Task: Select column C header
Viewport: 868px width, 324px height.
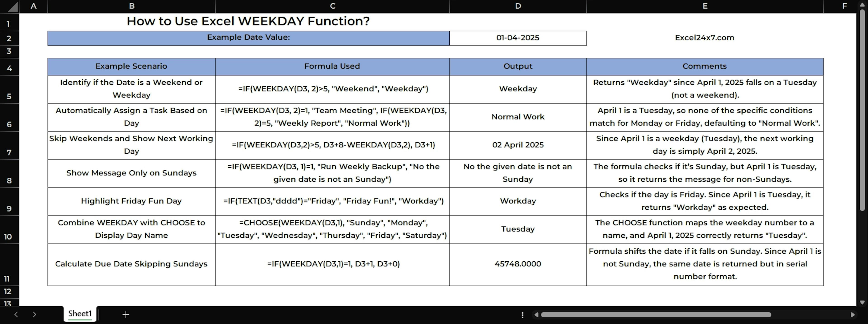Action: coord(332,6)
